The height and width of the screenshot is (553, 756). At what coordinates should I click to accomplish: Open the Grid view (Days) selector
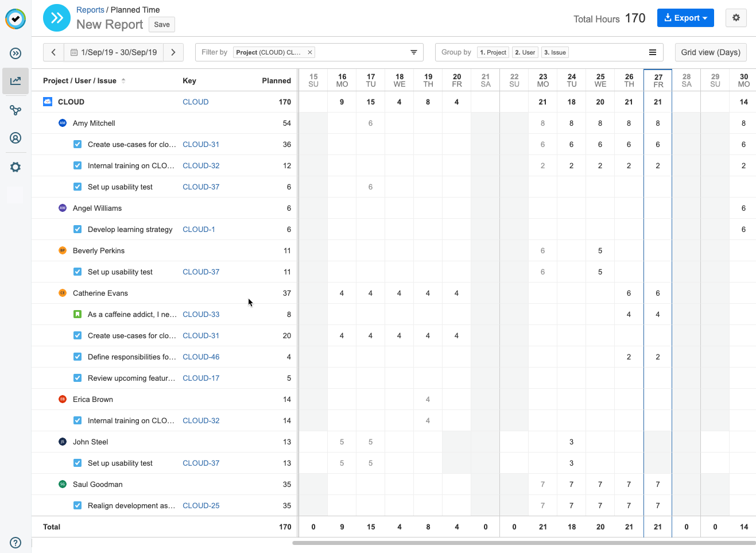711,52
